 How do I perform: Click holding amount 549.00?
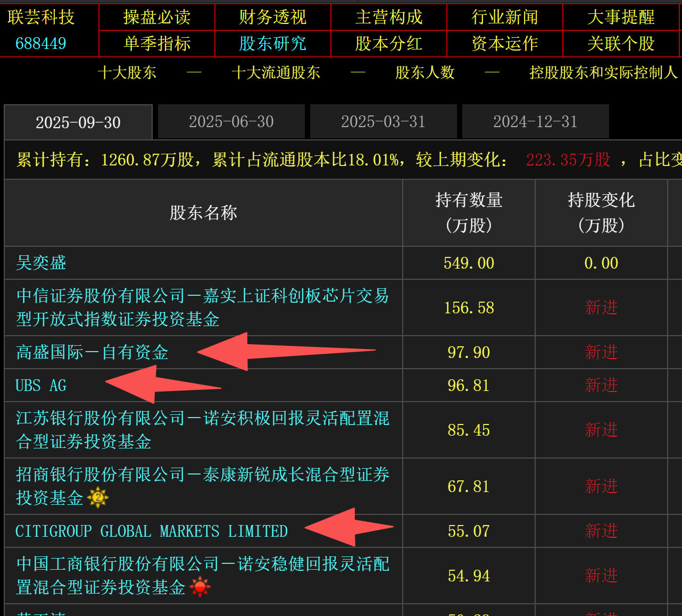pos(469,263)
